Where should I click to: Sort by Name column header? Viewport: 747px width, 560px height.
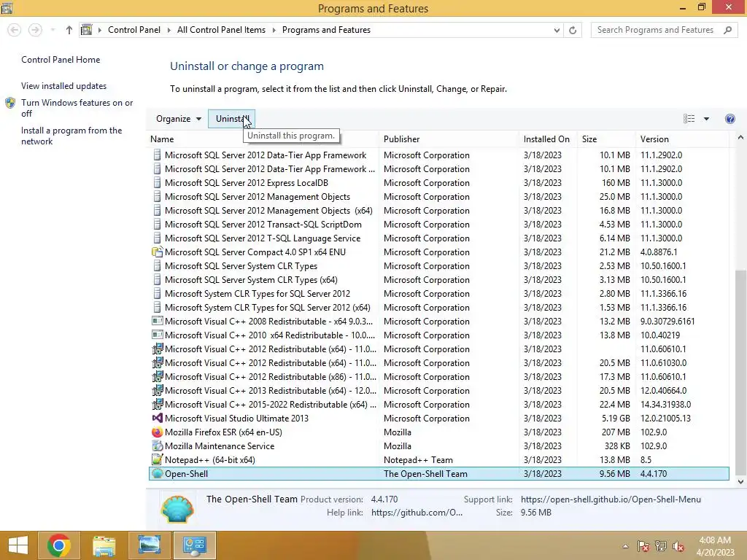[162, 139]
